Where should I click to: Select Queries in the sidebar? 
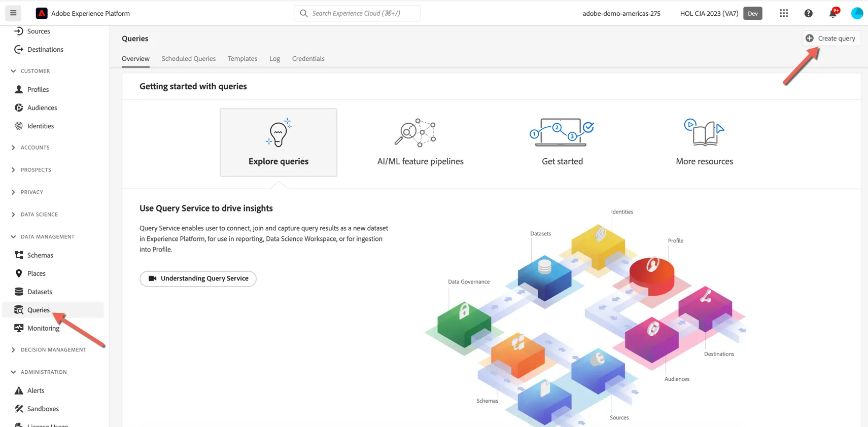tap(53, 310)
